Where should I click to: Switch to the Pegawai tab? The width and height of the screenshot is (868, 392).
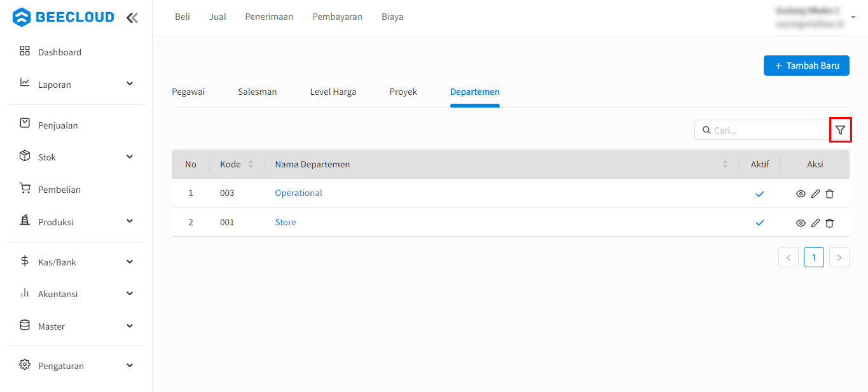[x=188, y=92]
